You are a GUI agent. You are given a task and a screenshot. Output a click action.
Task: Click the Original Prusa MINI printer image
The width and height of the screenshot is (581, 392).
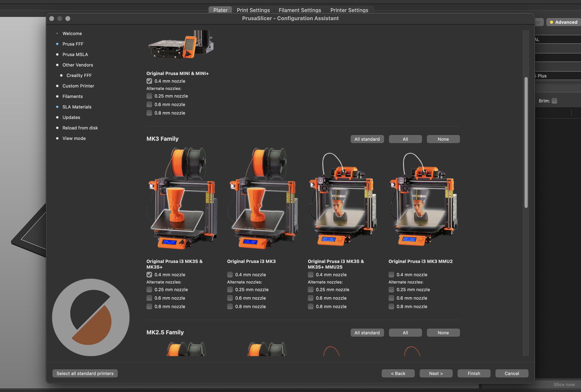(x=181, y=45)
